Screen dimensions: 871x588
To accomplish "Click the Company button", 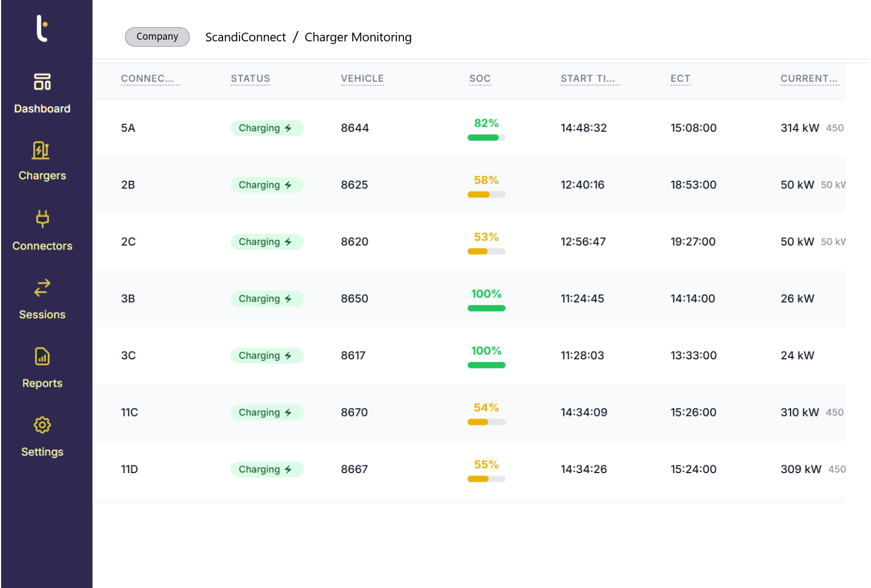I will (x=157, y=37).
